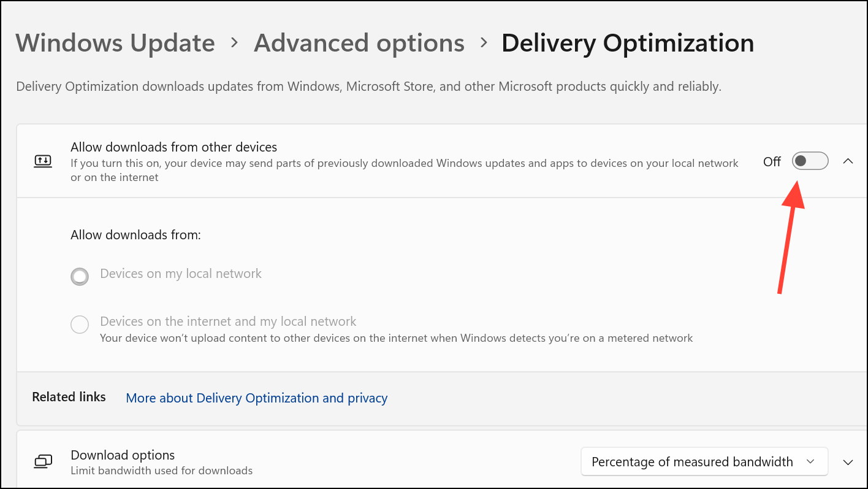Click the first breadcrumb separator chevron
This screenshot has width=868, height=489.
234,43
